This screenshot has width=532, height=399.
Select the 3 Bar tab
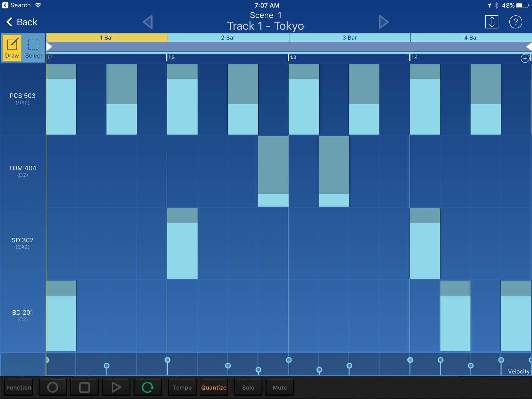[x=350, y=38]
